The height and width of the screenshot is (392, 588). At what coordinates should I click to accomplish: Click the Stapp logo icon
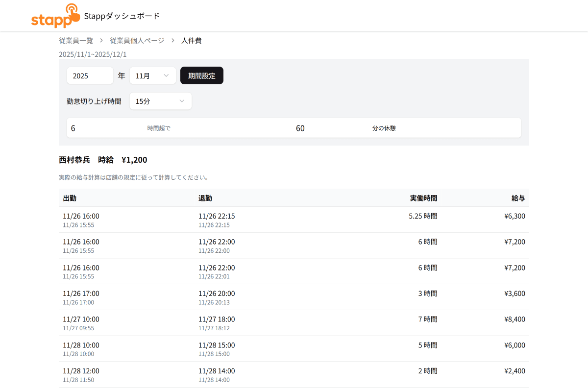click(55, 16)
